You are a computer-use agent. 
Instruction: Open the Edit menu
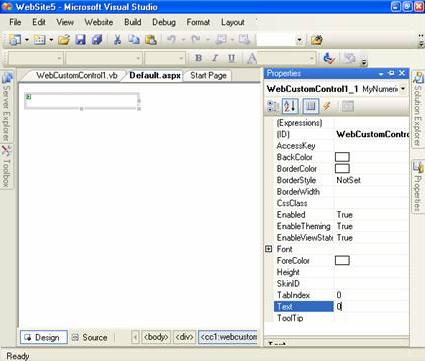click(39, 22)
